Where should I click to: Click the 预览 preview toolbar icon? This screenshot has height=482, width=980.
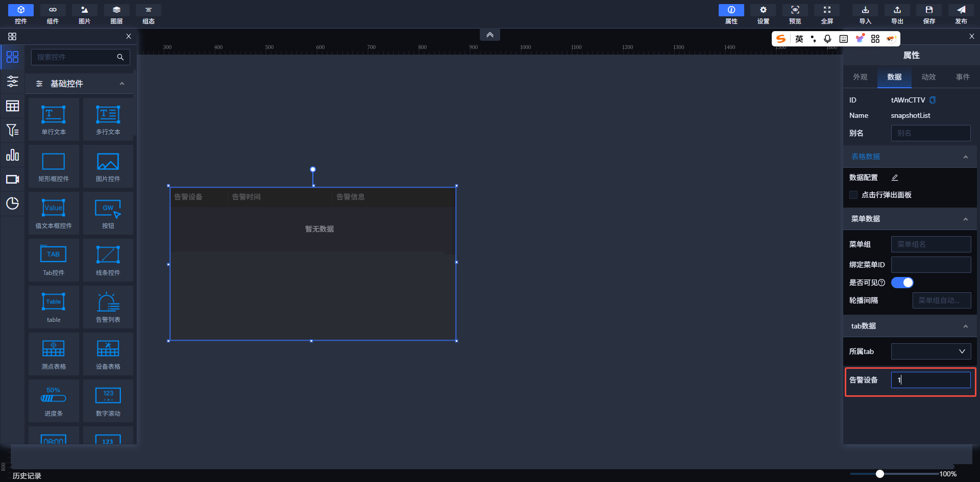[x=795, y=14]
